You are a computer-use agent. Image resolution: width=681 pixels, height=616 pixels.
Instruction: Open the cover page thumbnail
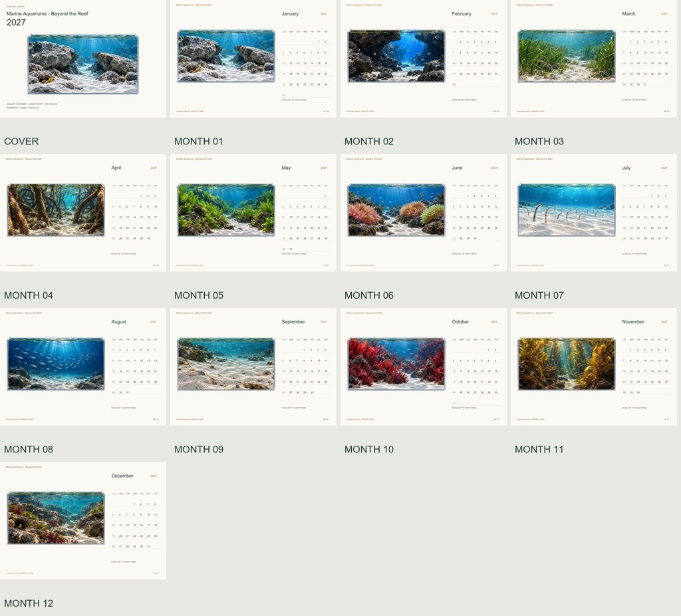pos(83,59)
